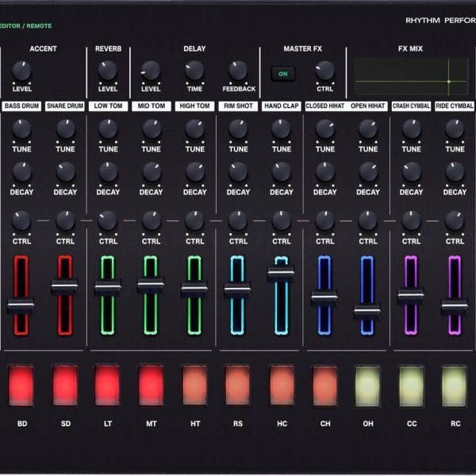476x476 pixels.
Task: Click the purple Crash Cymbal level fader
Action: pos(411,295)
